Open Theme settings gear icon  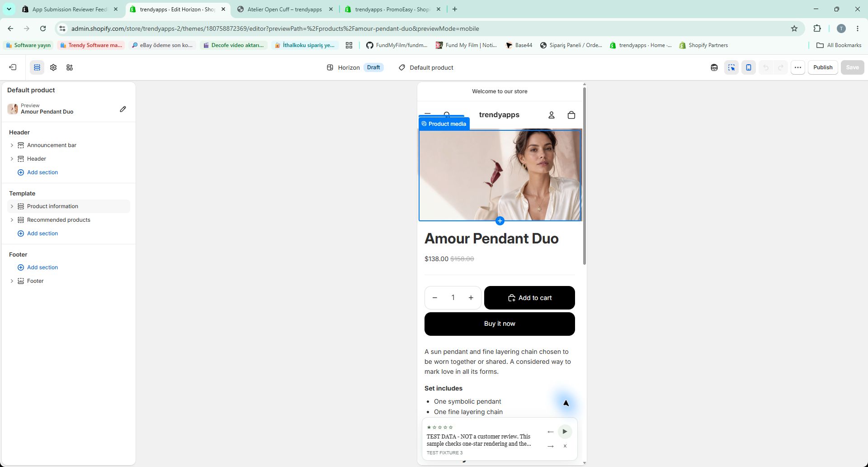point(53,67)
